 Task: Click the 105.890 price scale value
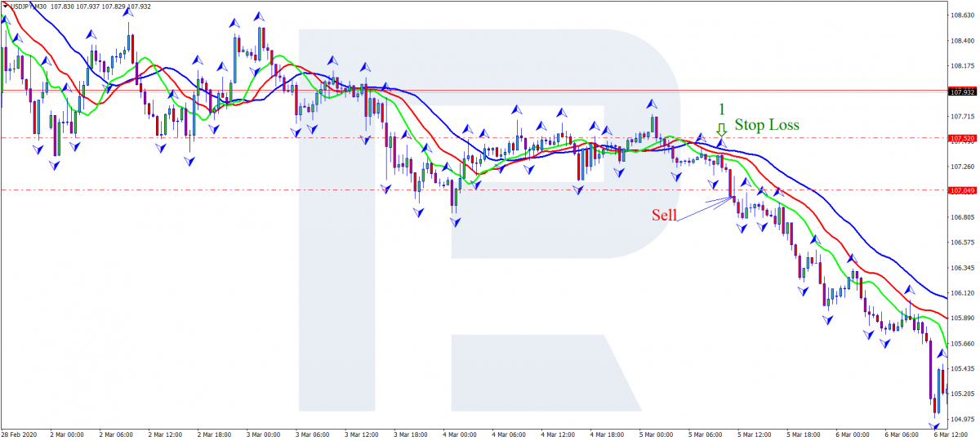(964, 318)
